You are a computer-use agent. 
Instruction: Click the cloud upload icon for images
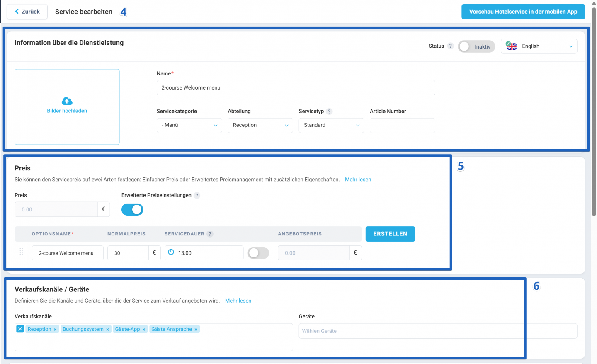click(x=67, y=101)
